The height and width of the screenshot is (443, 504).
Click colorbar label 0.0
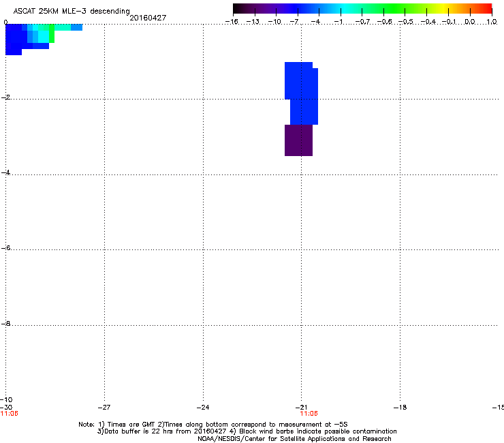point(470,22)
